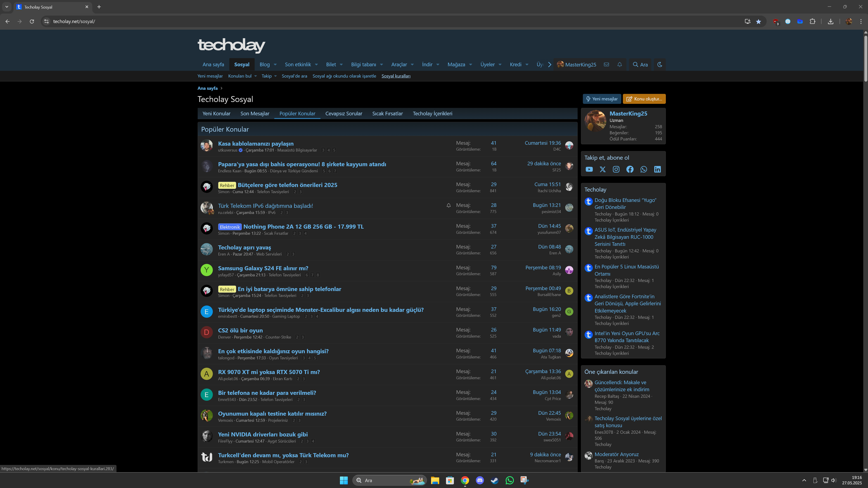Open the X (Twitter) social link
Screen dimensions: 868x488
(602, 169)
